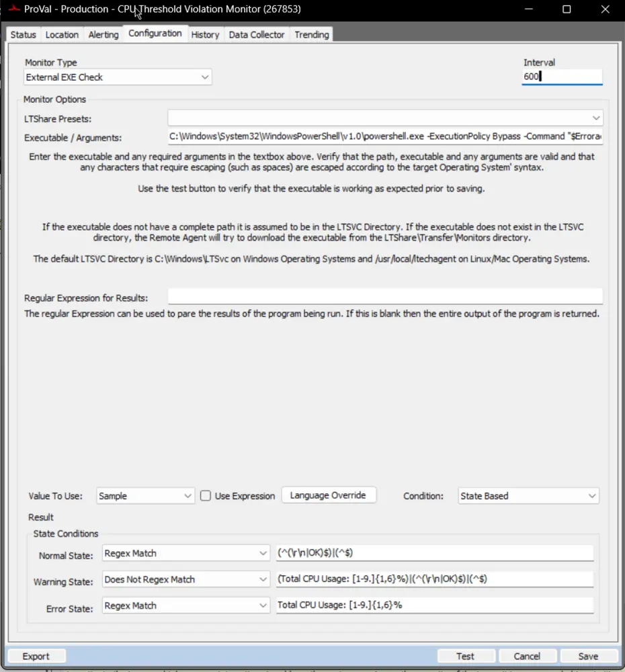Click the 'Use the test button to verify' instruction text
This screenshot has width=625, height=672.
point(311,189)
